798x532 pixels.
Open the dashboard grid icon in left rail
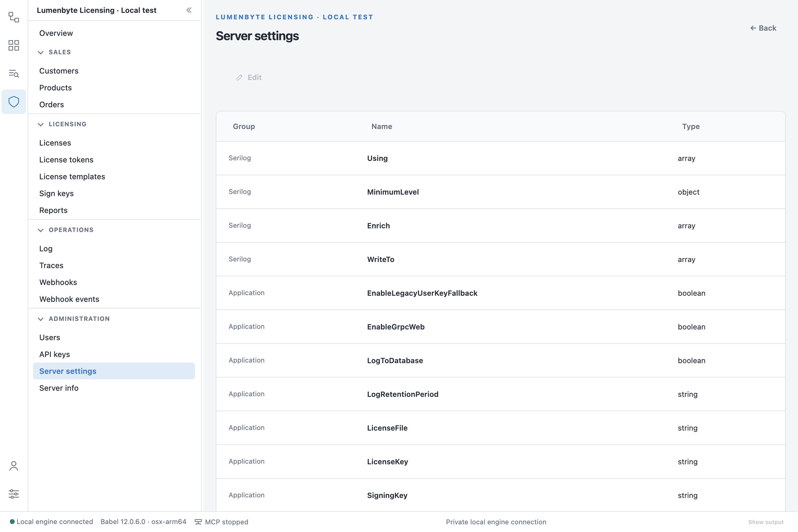(13, 45)
